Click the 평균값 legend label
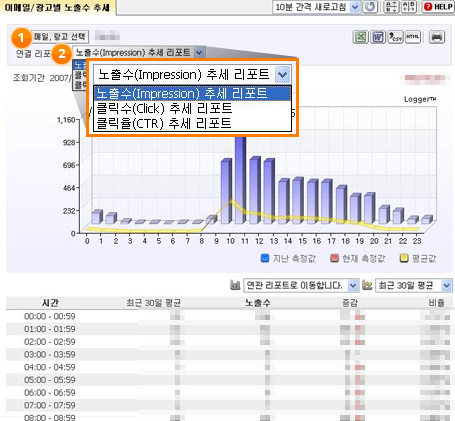This screenshot has width=455, height=421. pos(424,258)
